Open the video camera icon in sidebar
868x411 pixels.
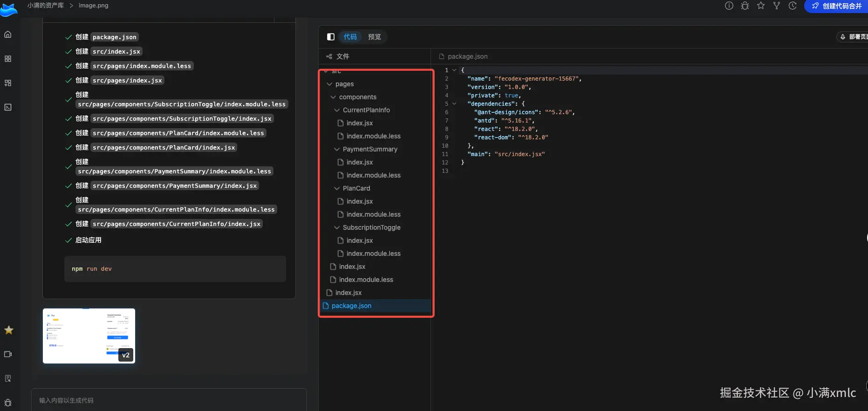coord(8,354)
